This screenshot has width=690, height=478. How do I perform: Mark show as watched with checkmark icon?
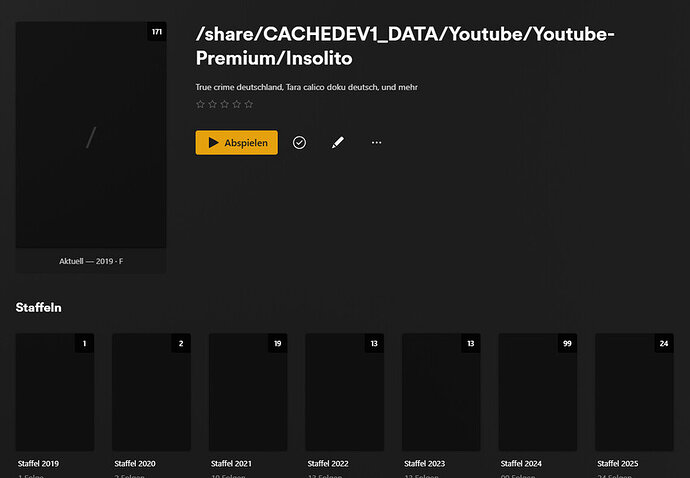tap(299, 143)
